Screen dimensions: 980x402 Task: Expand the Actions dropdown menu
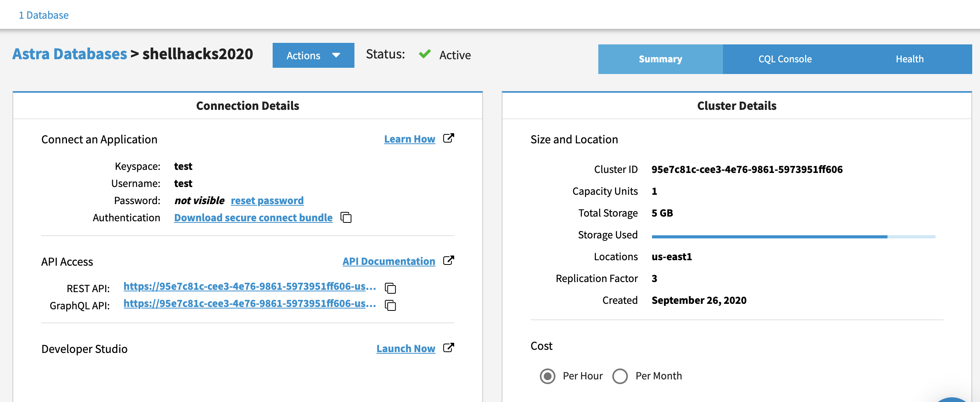coord(314,55)
